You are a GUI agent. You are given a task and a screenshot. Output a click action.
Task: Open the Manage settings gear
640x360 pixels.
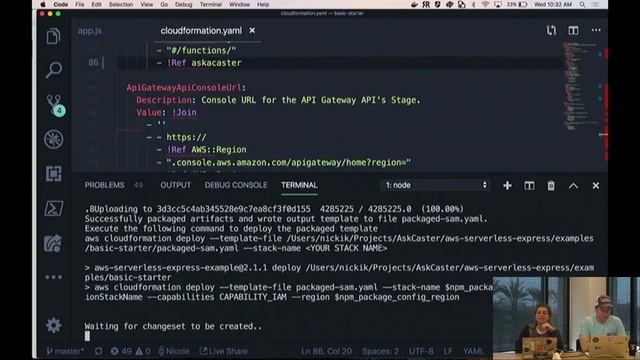pos(53,325)
